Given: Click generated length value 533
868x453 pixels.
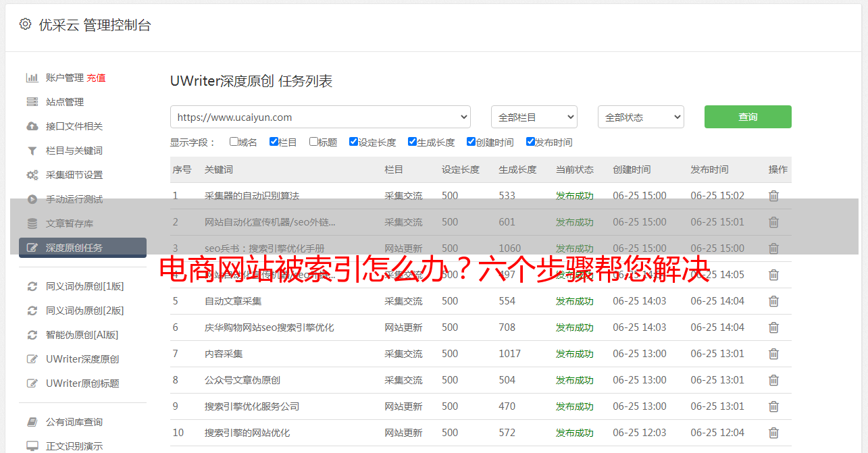Looking at the screenshot, I should click(x=507, y=196).
